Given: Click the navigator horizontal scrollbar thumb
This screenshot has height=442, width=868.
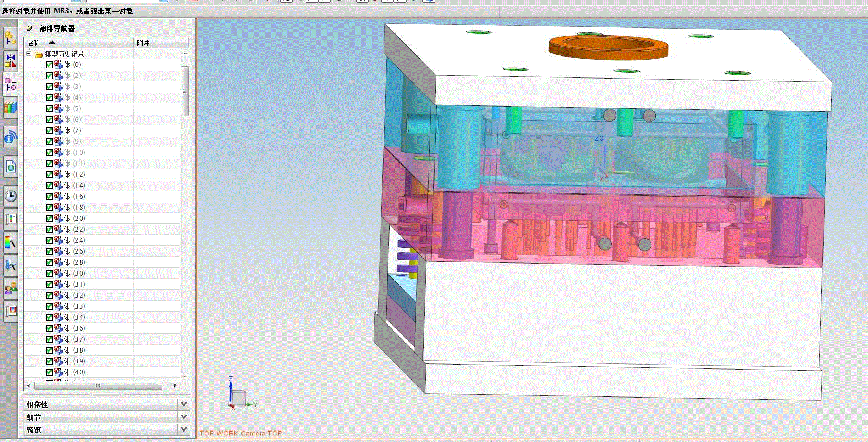Looking at the screenshot, I should [98, 385].
